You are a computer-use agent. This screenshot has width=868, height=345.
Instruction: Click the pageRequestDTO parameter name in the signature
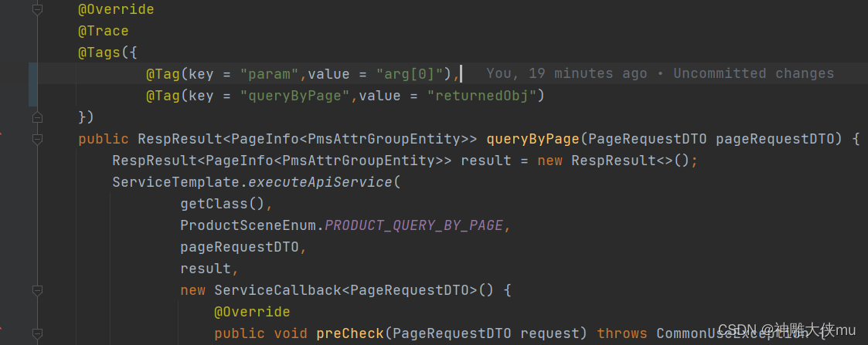pos(774,140)
